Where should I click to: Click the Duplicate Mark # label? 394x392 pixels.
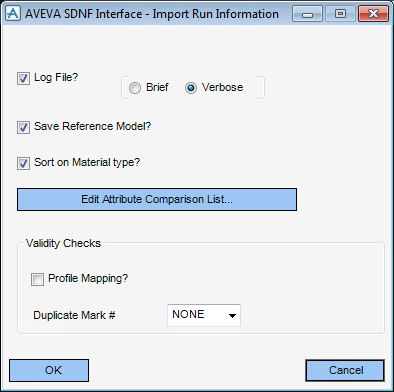[x=74, y=315]
